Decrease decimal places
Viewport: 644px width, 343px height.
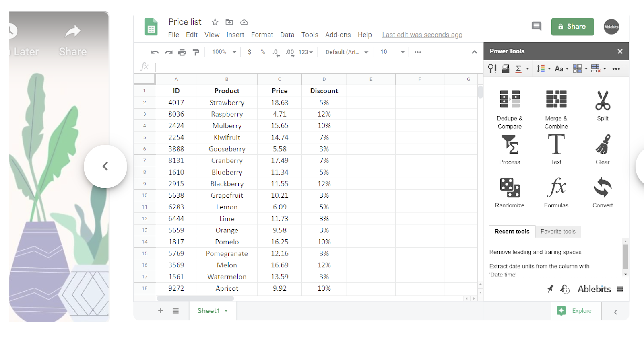point(276,52)
